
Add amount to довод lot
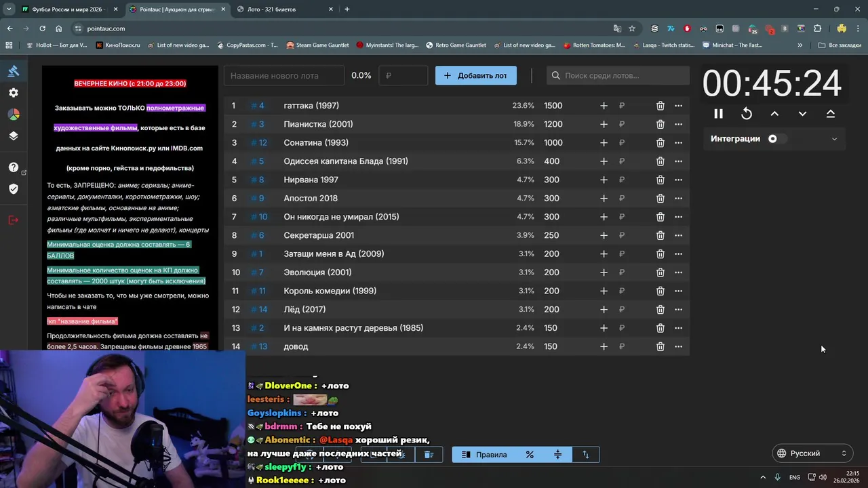[x=604, y=346]
